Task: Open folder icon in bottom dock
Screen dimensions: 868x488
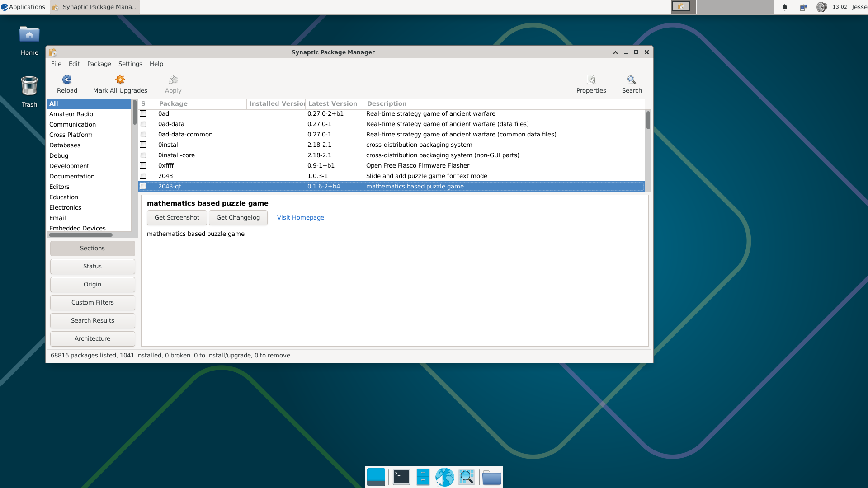Action: pyautogui.click(x=491, y=478)
